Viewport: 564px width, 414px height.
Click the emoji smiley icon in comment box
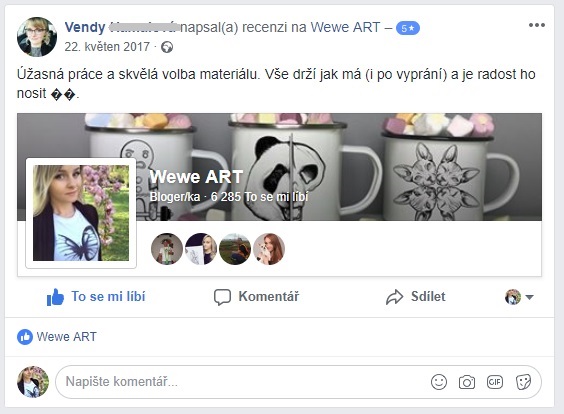(439, 382)
